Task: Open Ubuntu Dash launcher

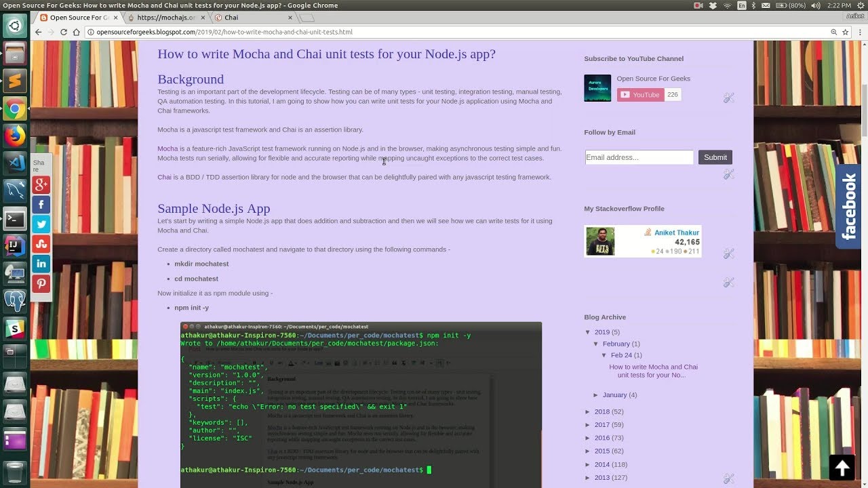Action: click(15, 26)
